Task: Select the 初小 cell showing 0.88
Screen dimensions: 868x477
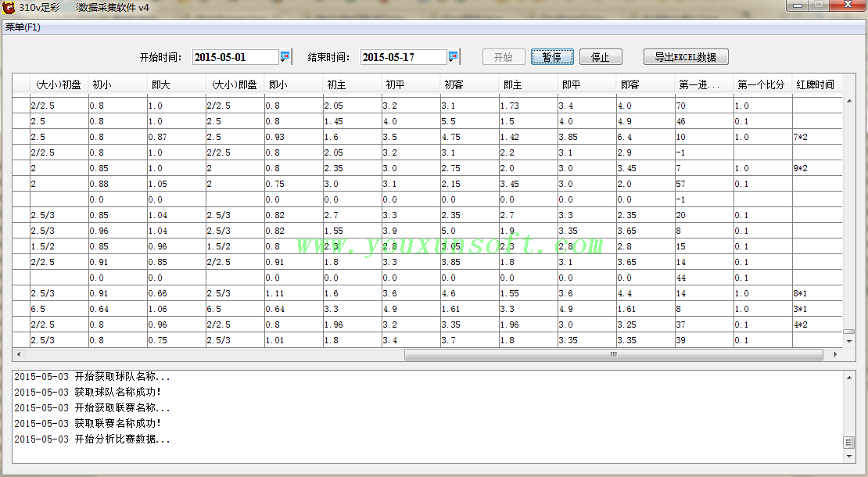Action: coord(118,184)
